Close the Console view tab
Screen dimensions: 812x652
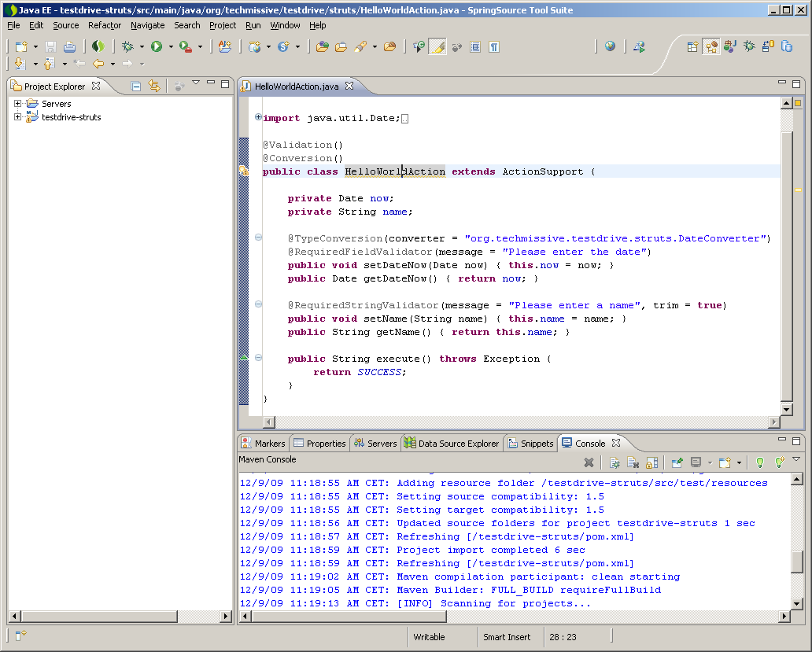point(616,443)
